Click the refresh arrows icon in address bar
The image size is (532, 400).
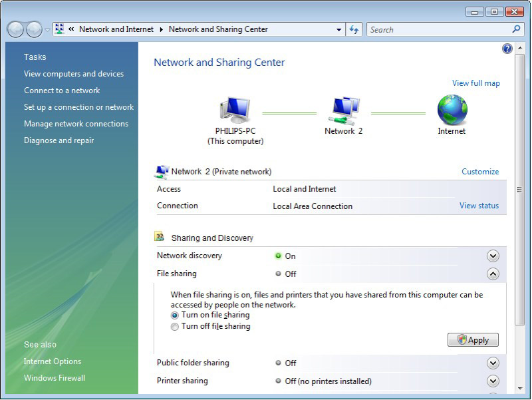(354, 29)
